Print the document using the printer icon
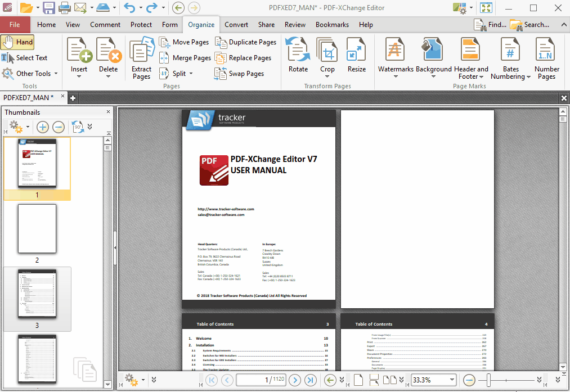The height and width of the screenshot is (392, 570). [64, 8]
